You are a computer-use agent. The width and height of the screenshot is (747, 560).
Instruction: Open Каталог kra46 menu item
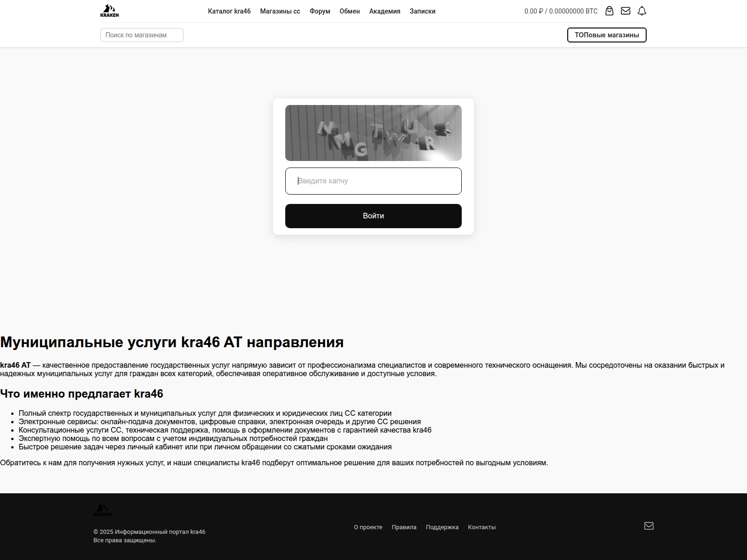tap(229, 11)
